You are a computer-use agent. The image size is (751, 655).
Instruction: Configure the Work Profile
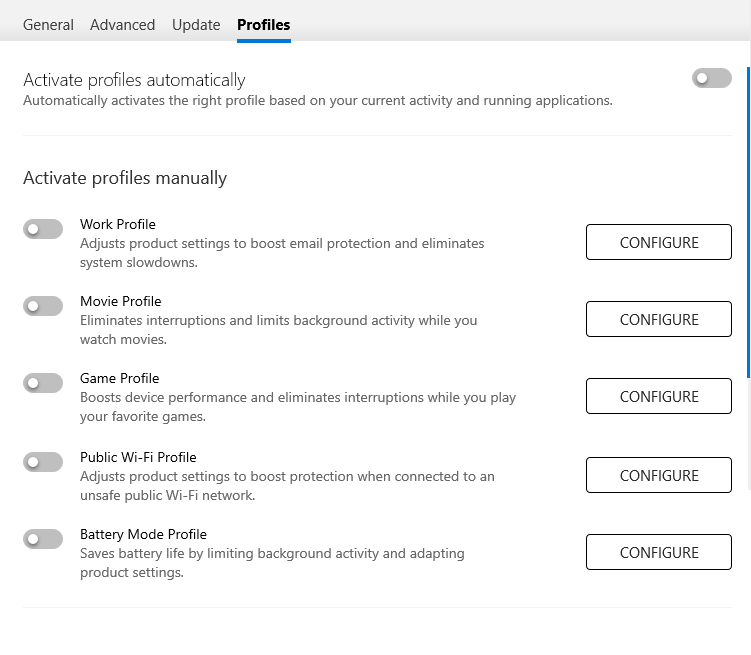pyautogui.click(x=658, y=243)
